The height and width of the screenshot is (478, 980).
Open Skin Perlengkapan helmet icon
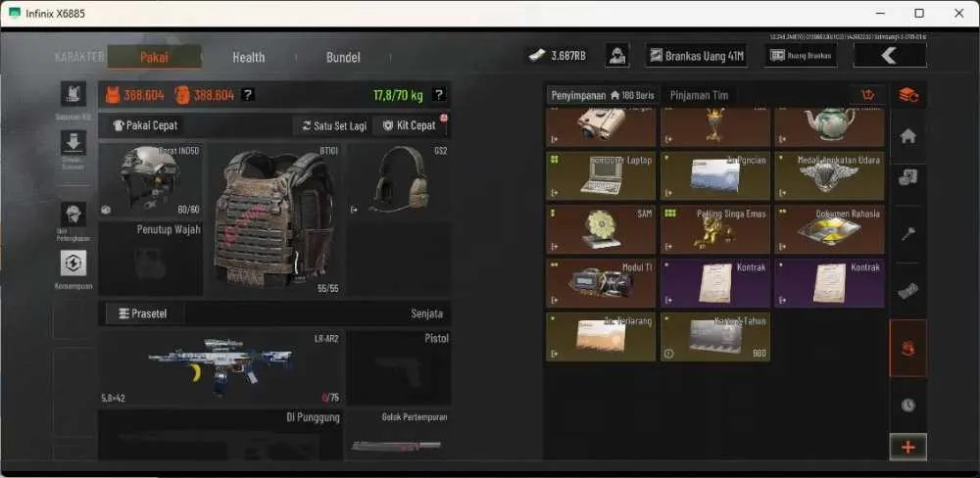tap(73, 215)
